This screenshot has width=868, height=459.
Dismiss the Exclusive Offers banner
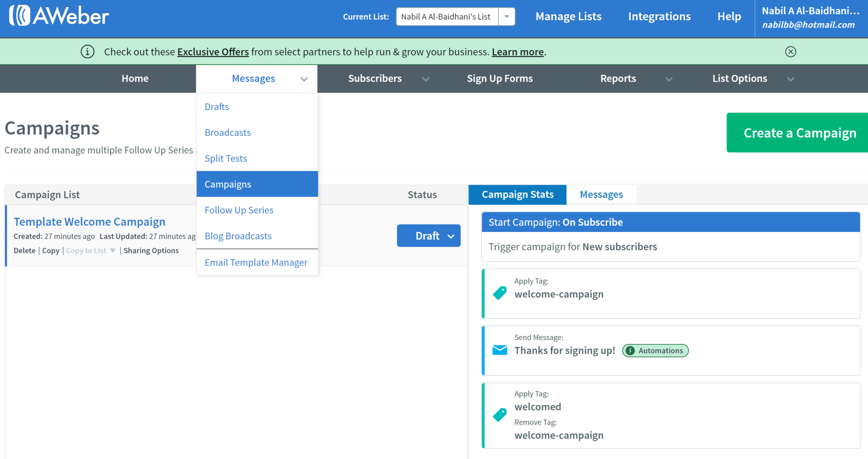tap(790, 52)
